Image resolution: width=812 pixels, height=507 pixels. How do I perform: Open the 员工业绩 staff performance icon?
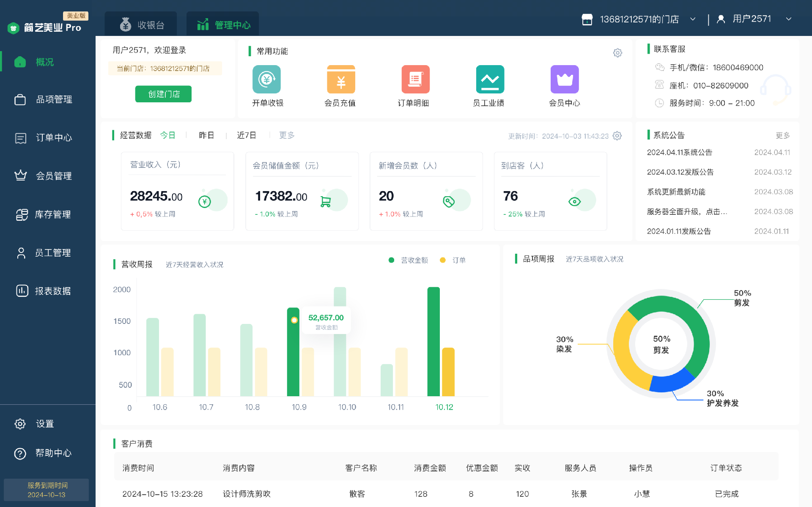point(490,79)
